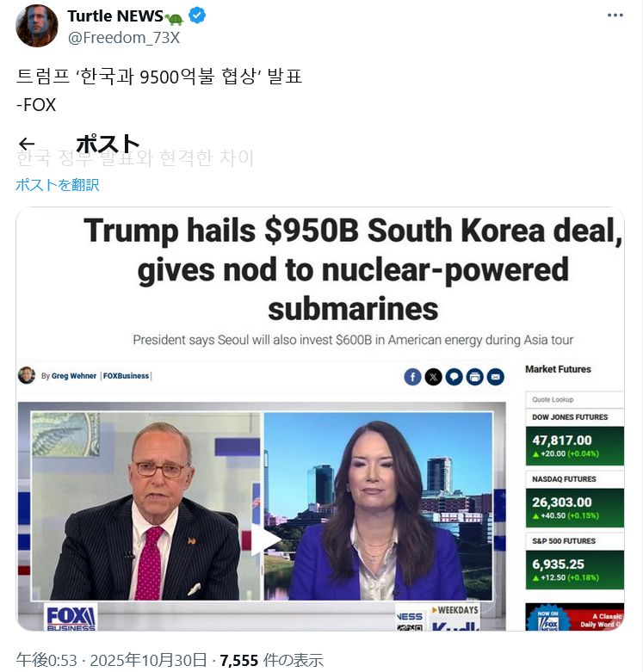The width and height of the screenshot is (643, 672).
Task: Click the Quote Lookup input field
Action: (574, 399)
